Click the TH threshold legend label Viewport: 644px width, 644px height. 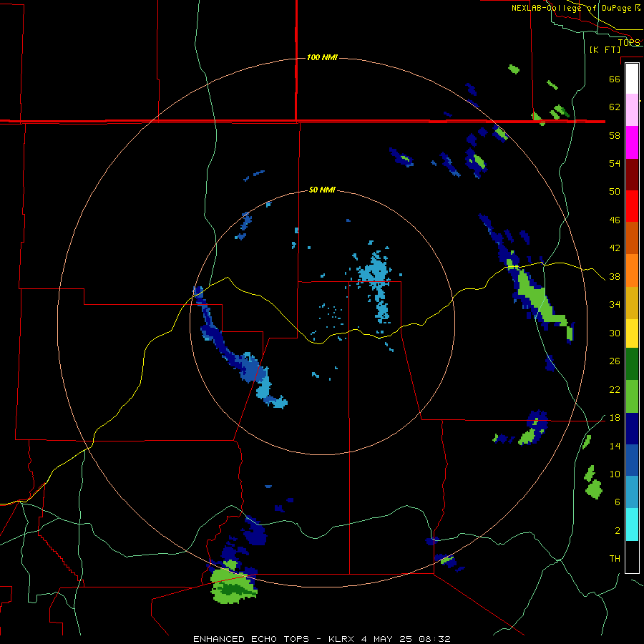coord(615,559)
